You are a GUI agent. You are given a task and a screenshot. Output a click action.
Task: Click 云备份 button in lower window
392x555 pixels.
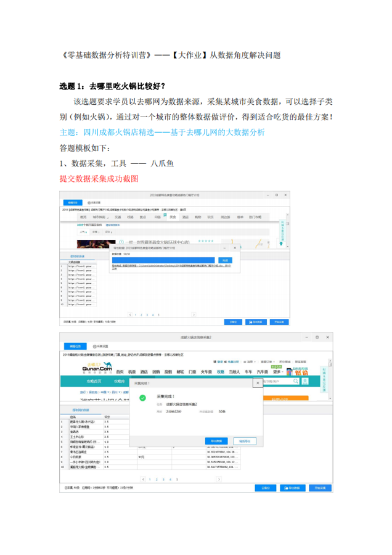tap(266, 488)
